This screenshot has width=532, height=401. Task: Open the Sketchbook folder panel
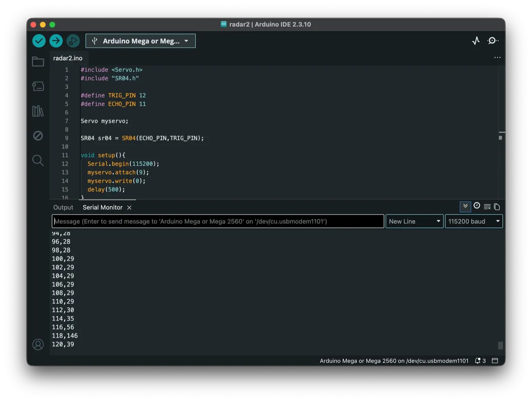click(x=38, y=61)
